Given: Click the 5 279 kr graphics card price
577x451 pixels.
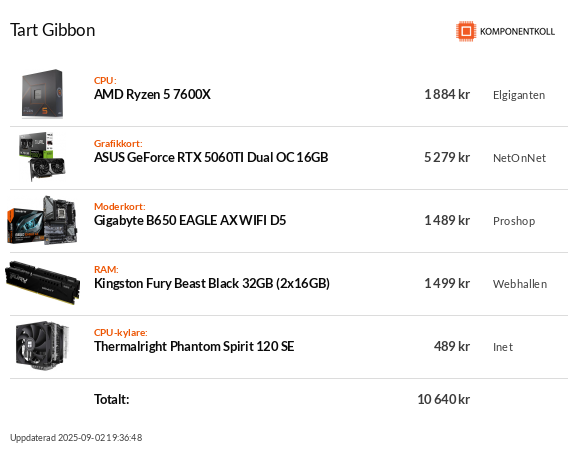Looking at the screenshot, I should click(x=447, y=157).
